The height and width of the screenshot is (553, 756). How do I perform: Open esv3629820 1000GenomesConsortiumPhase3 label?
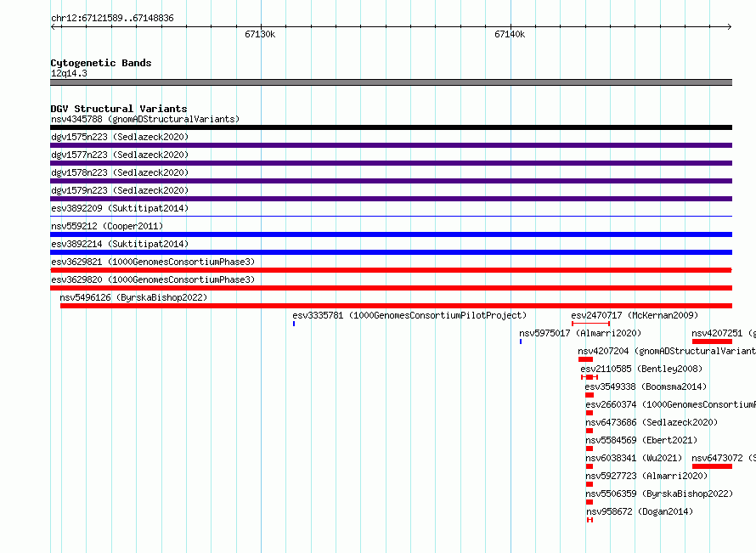click(x=153, y=279)
